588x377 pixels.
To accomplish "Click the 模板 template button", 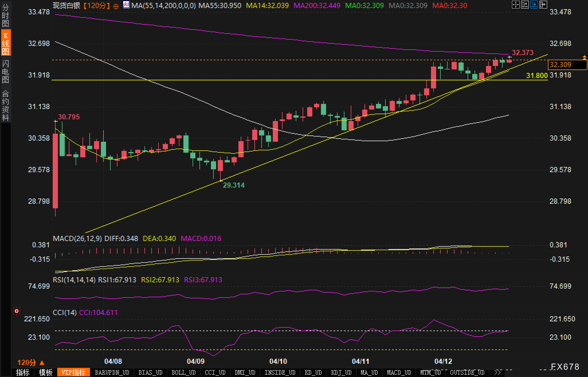I will [x=46, y=372].
